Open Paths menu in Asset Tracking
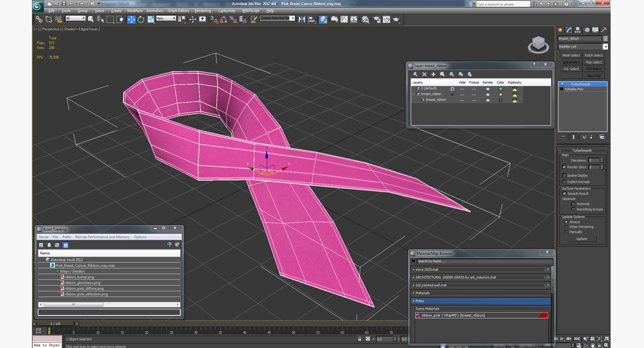The image size is (644, 348). [x=67, y=237]
